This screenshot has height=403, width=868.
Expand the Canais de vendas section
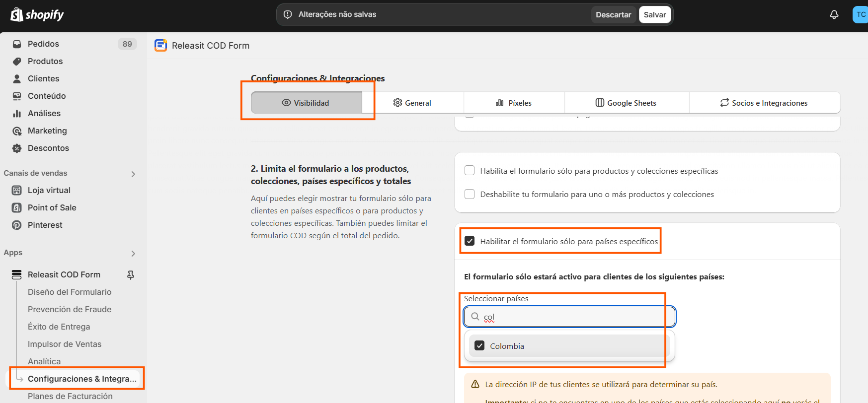coord(133,174)
